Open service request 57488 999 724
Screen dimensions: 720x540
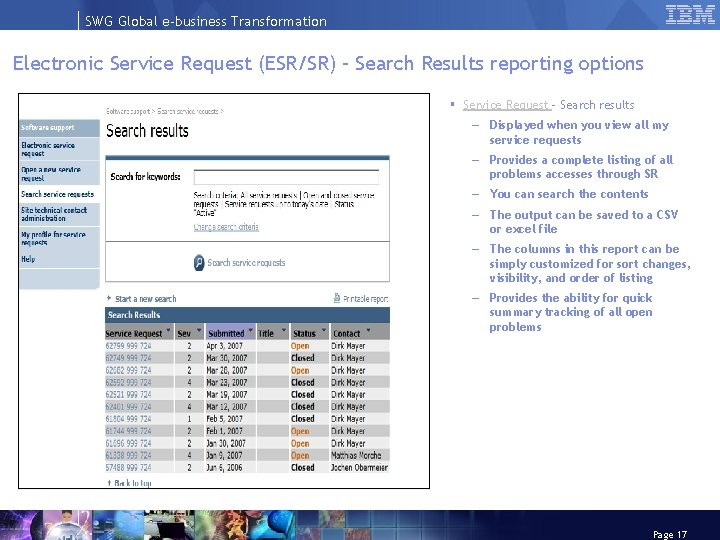click(x=128, y=467)
